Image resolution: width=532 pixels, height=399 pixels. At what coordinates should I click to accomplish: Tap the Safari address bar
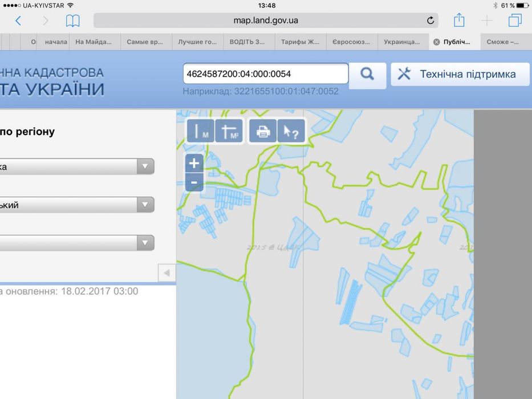click(x=266, y=21)
